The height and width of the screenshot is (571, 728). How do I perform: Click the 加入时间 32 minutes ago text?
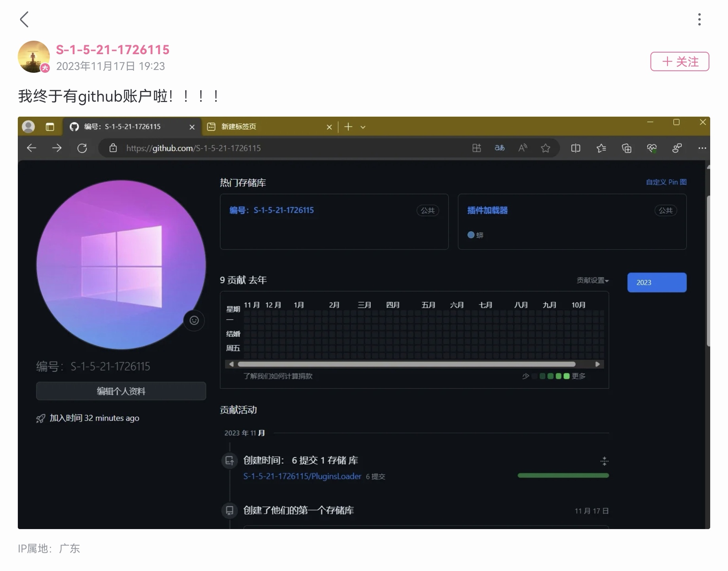94,418
